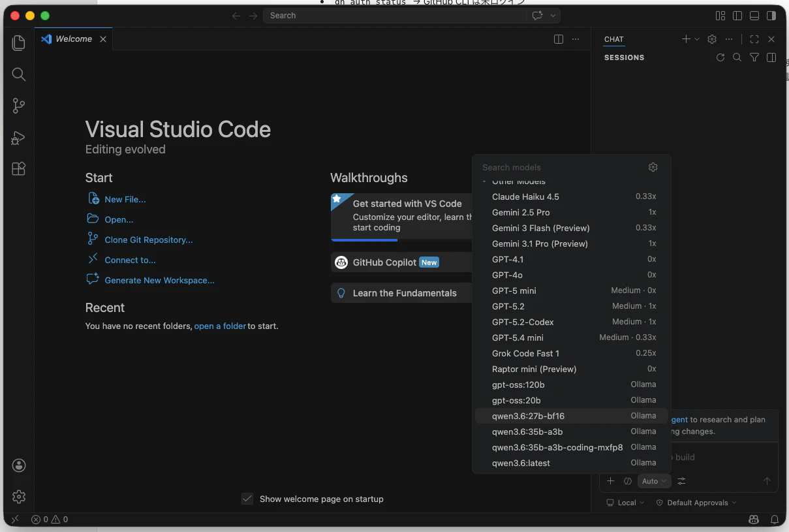This screenshot has height=532, width=789.
Task: Expand the chat dropdown in title bar
Action: [553, 16]
